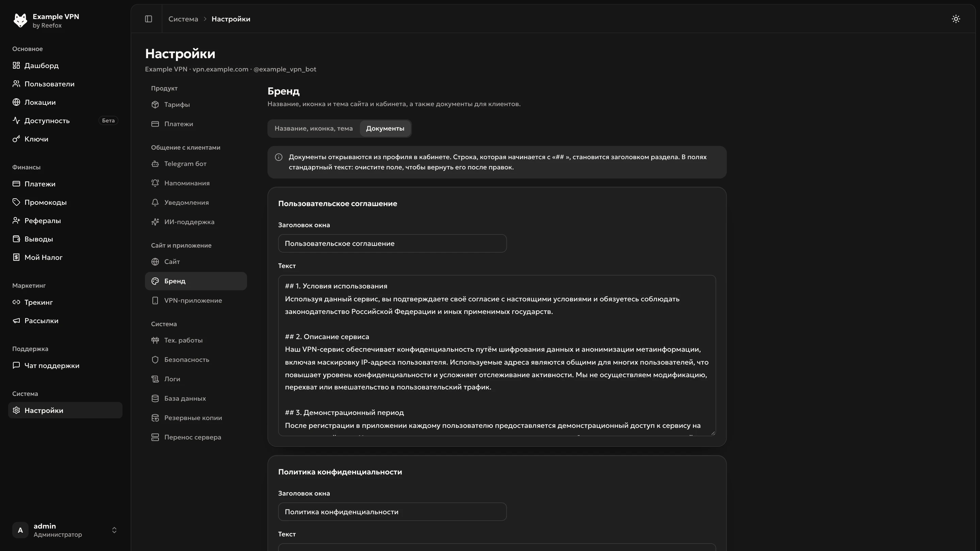This screenshot has width=980, height=551.
Task: Click into the user agreement text area
Action: click(x=497, y=355)
